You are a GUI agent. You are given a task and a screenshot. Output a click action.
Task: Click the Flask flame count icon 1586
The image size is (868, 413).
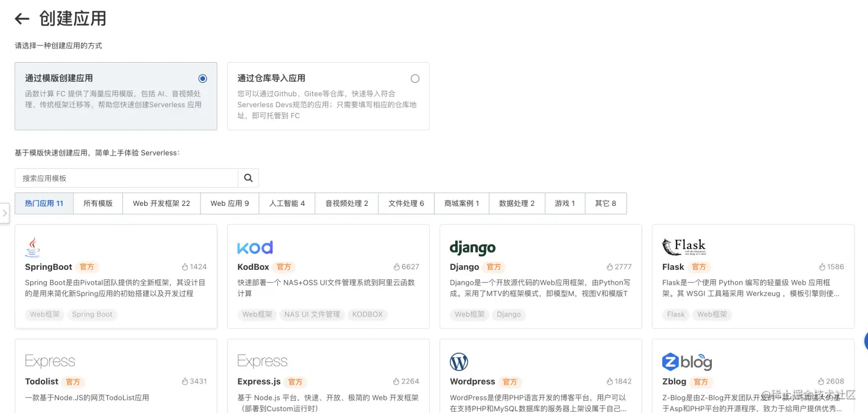pyautogui.click(x=822, y=267)
